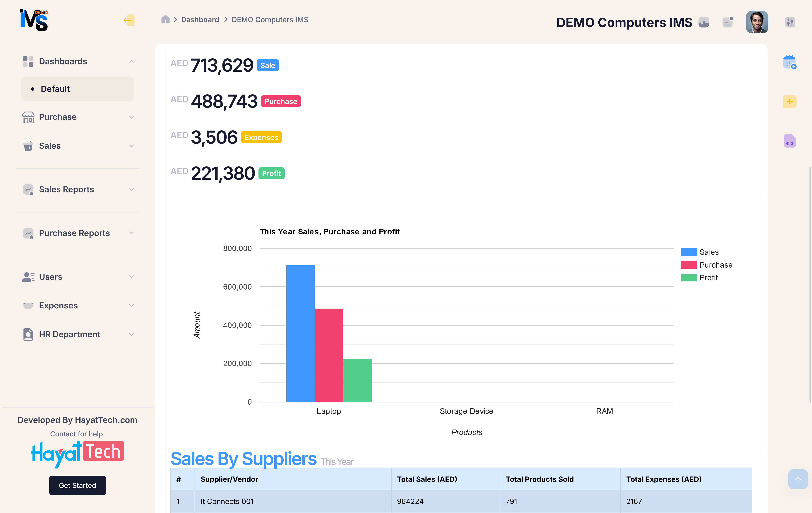Open Dashboard in the breadcrumb trail
Screen dimensions: 812x513
(200, 19)
